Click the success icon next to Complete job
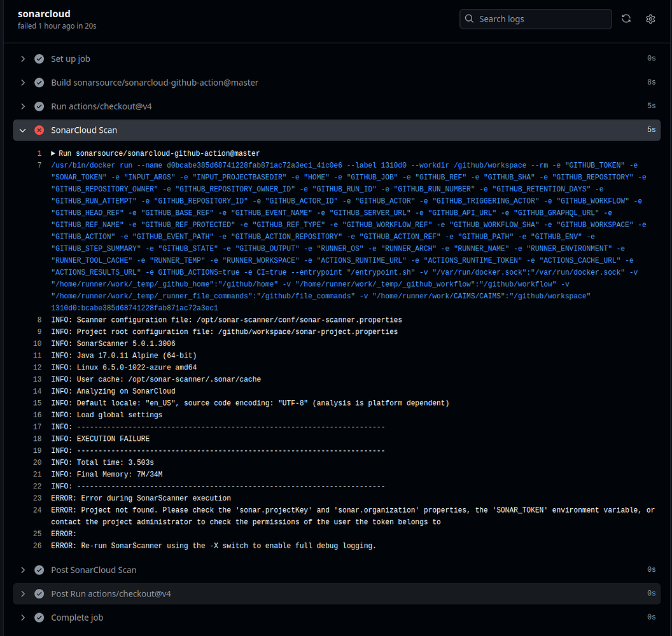The height and width of the screenshot is (636, 672). click(x=39, y=617)
